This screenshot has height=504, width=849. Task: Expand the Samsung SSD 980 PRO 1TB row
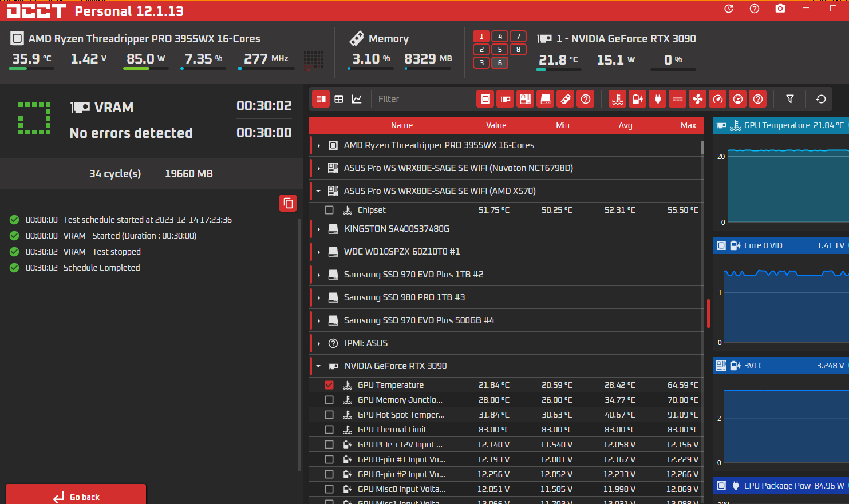[319, 297]
